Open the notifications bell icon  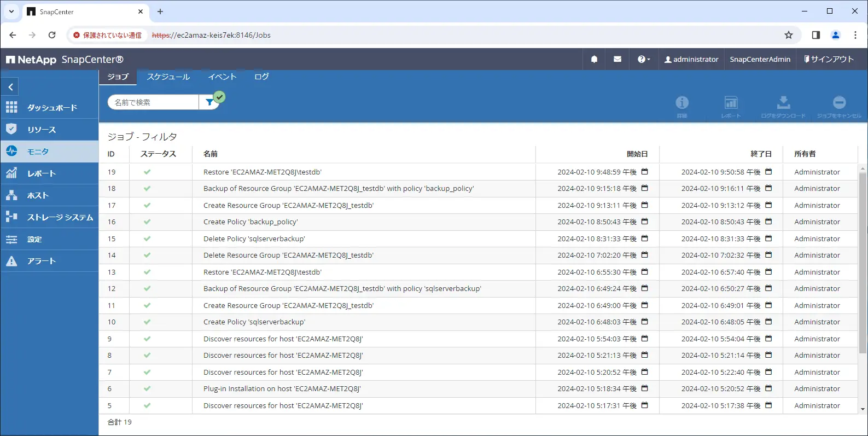594,59
